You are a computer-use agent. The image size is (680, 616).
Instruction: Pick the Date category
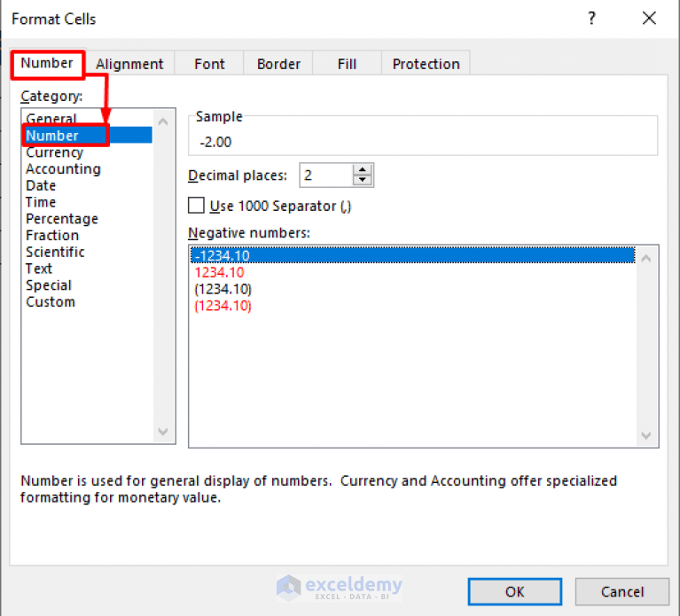(x=87, y=185)
